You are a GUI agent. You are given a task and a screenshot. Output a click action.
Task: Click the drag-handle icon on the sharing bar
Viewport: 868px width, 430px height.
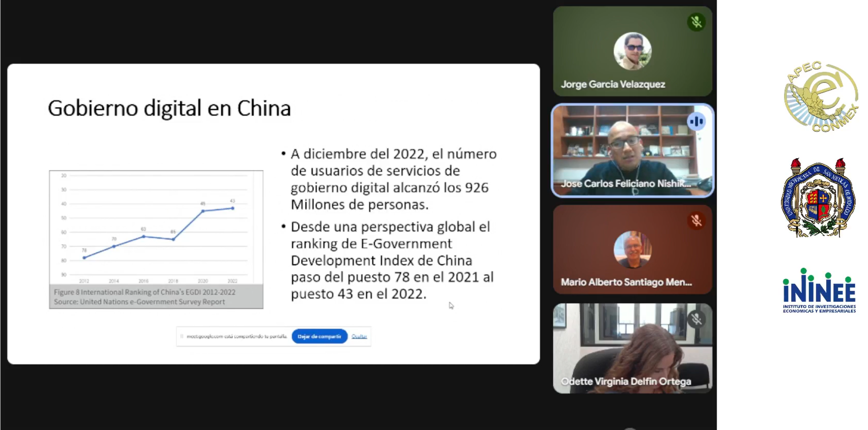pyautogui.click(x=182, y=336)
